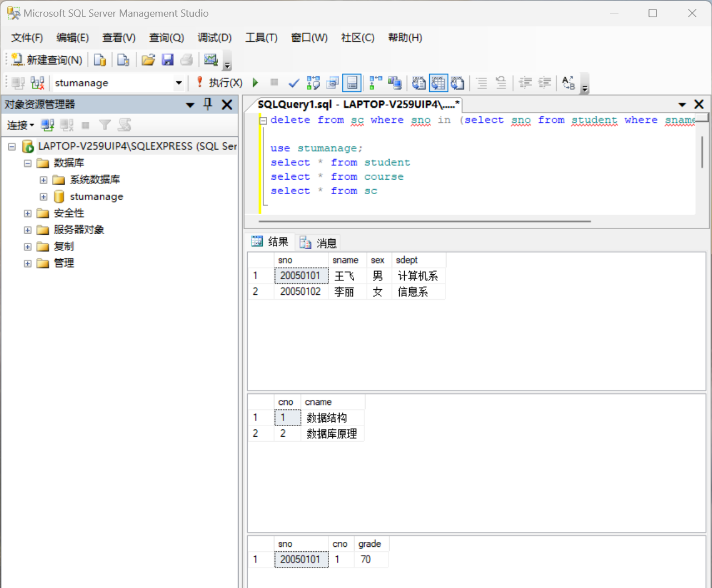712x588 pixels.
Task: Select the 数据库原理 cell
Action: (332, 434)
